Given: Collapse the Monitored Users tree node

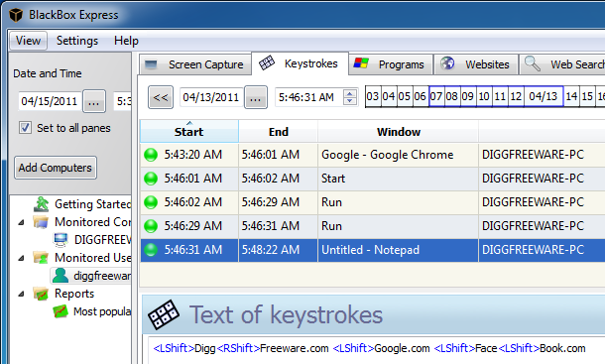Looking at the screenshot, I should (x=22, y=258).
